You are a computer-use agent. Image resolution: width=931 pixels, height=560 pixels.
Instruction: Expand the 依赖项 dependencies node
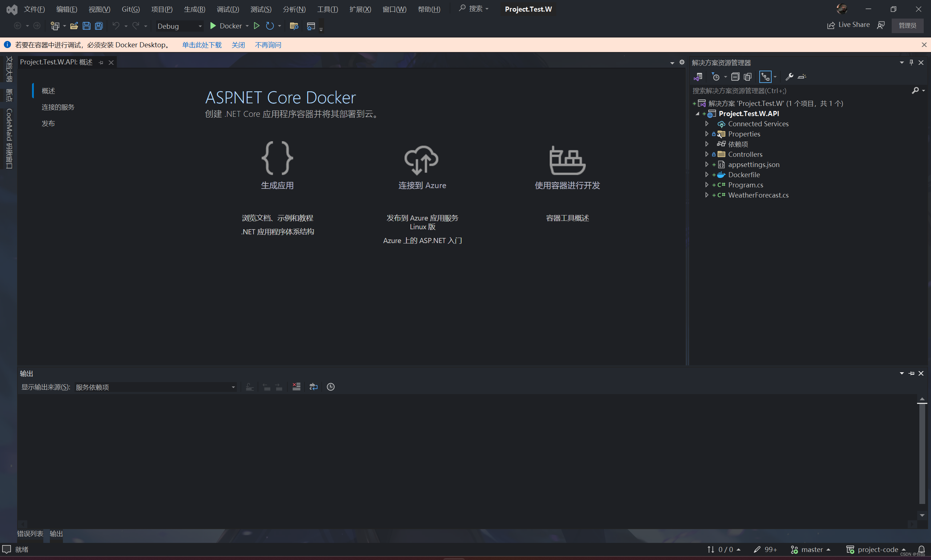point(707,144)
